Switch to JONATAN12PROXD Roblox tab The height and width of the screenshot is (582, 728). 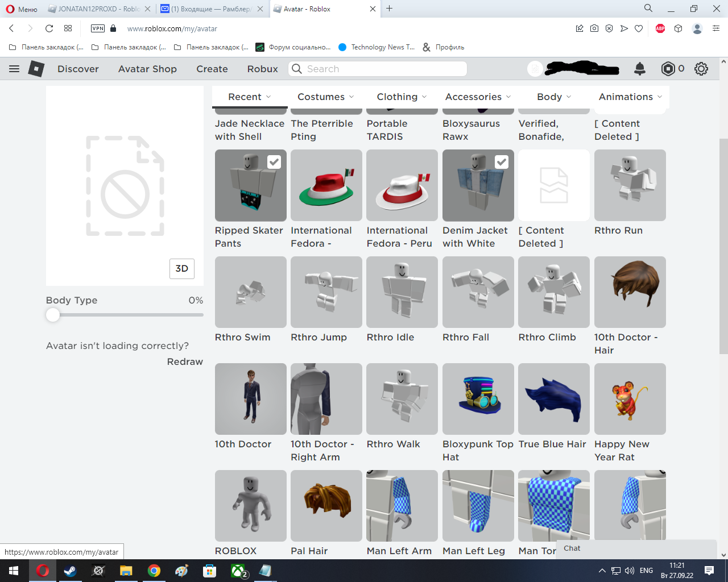(x=100, y=9)
